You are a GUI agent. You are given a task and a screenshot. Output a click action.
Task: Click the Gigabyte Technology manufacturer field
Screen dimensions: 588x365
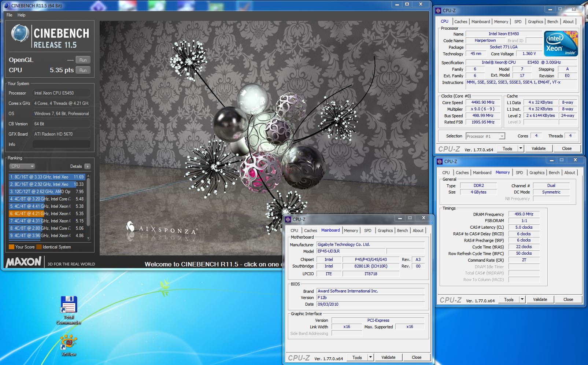click(371, 244)
